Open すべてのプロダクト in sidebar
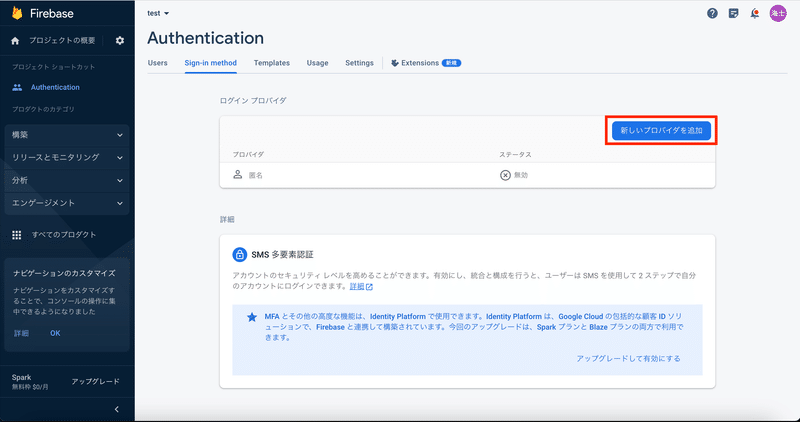The height and width of the screenshot is (422, 800). coord(64,235)
